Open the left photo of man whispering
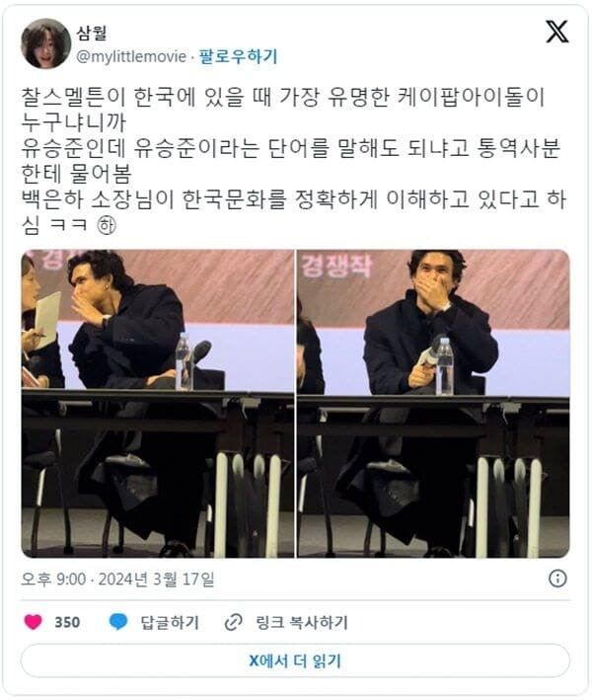Viewport: 592px width, 700px height. [x=158, y=404]
